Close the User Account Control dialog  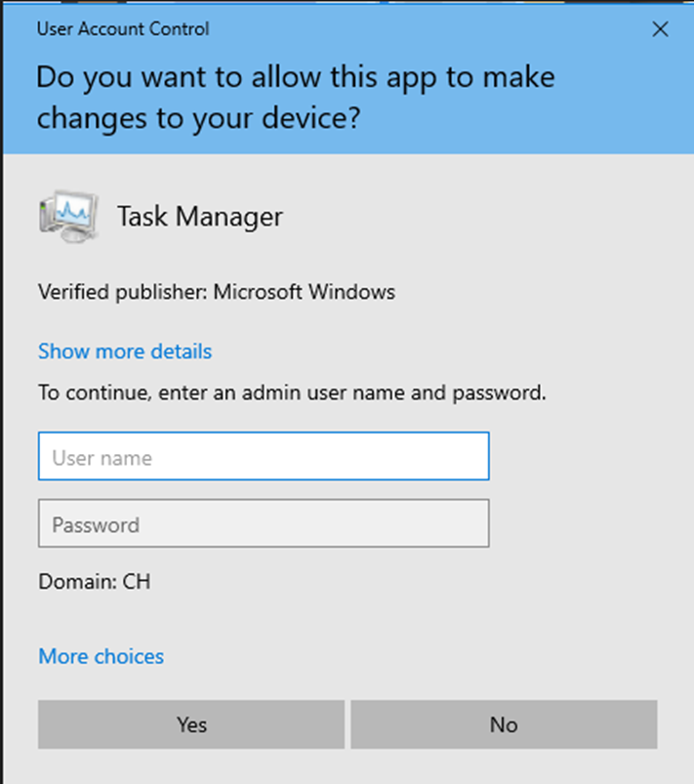click(x=660, y=29)
